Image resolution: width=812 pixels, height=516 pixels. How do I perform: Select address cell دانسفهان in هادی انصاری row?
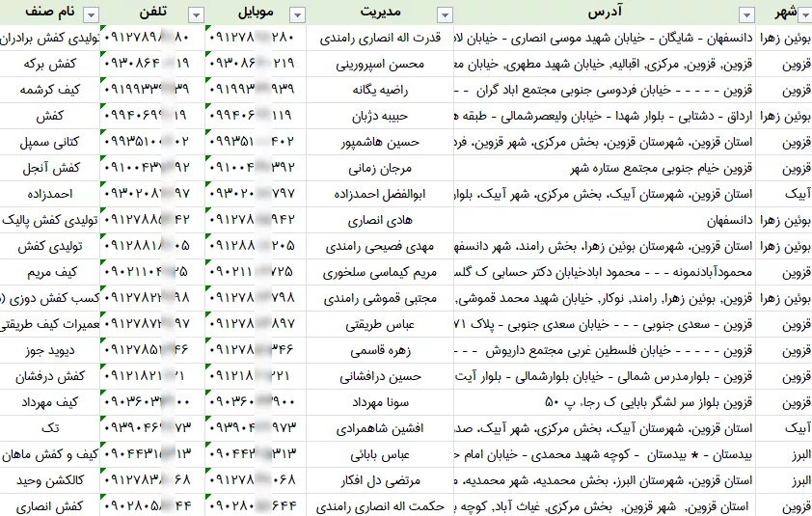605,220
